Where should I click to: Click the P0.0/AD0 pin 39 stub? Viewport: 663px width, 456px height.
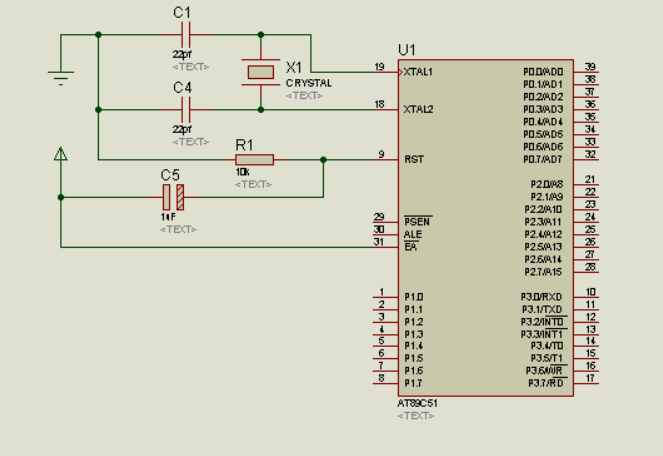click(586, 72)
